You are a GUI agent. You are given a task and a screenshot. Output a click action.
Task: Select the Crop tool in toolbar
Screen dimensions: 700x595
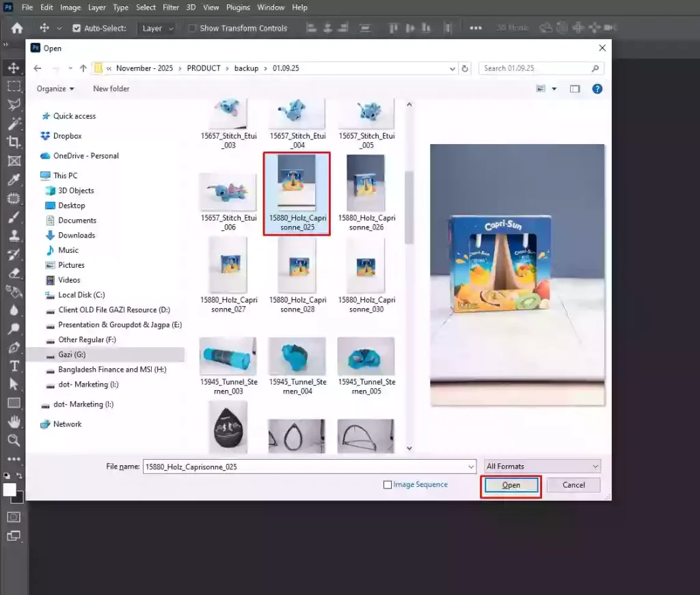pyautogui.click(x=13, y=142)
